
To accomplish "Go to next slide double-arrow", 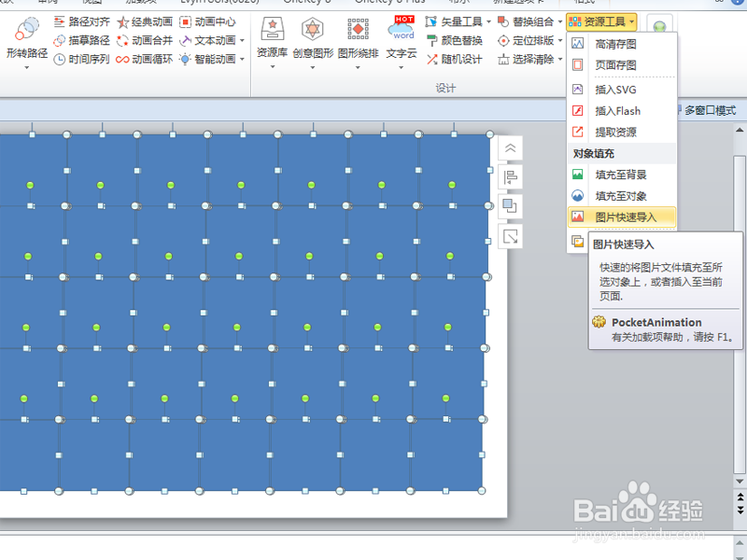I will click(x=740, y=510).
